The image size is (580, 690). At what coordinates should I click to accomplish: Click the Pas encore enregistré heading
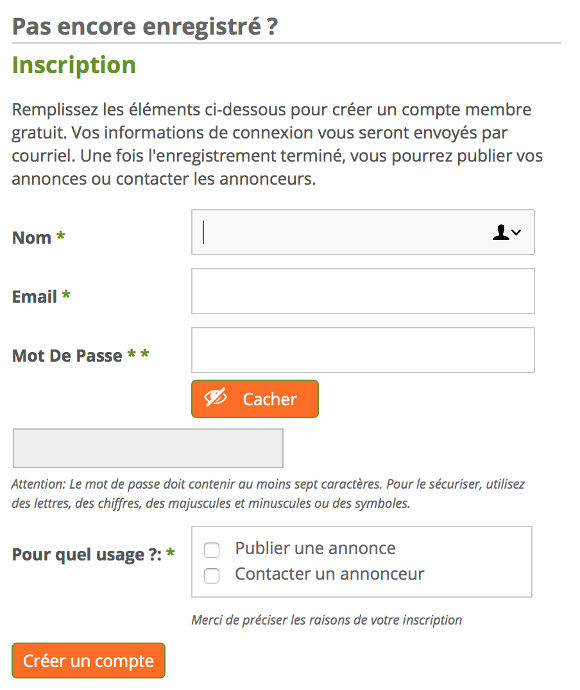145,26
